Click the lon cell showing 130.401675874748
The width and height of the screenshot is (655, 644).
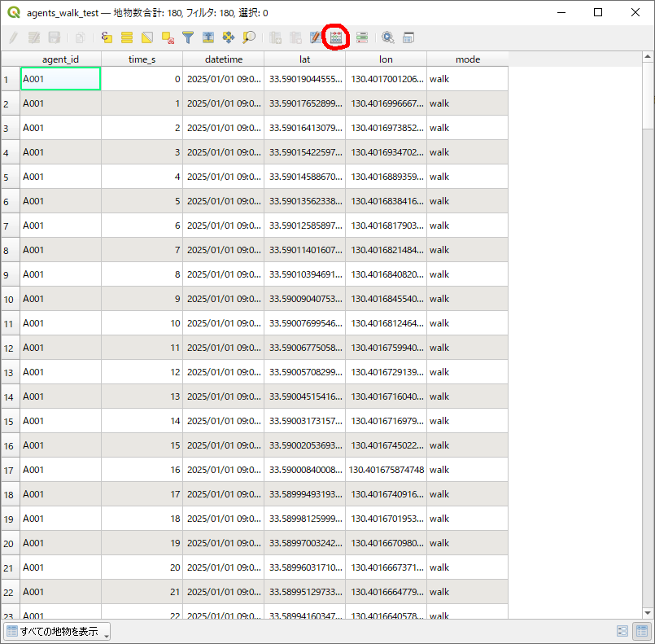[x=386, y=470]
